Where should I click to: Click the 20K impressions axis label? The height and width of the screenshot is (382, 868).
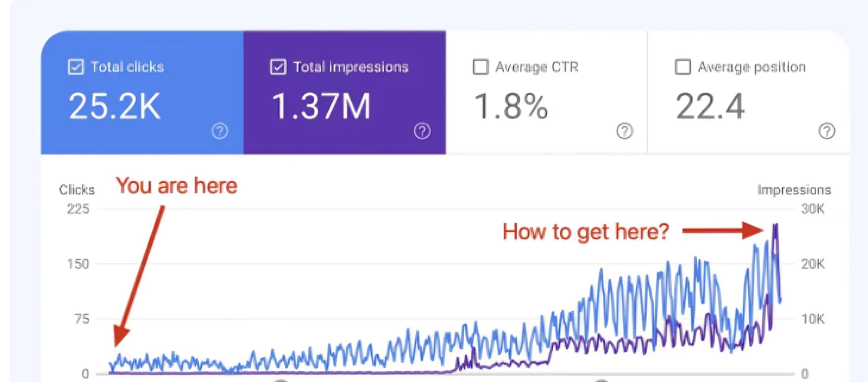(813, 264)
